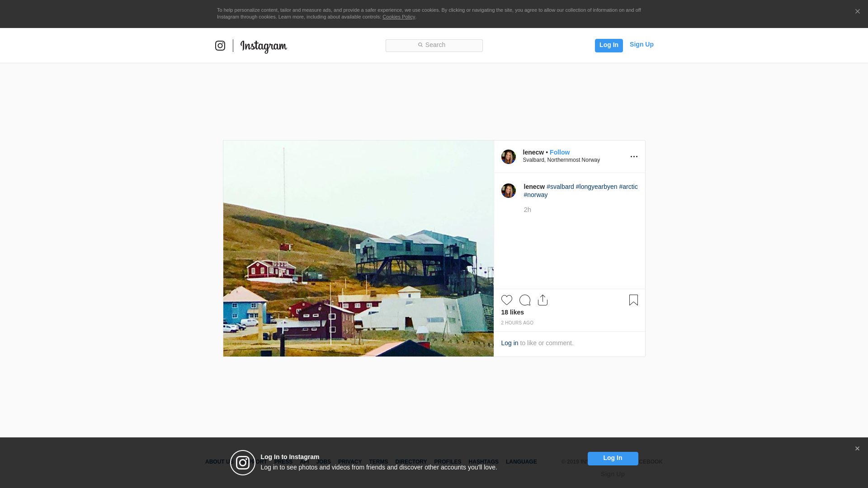This screenshot has width=868, height=488.
Task: Close the bottom login prompt banner
Action: click(x=857, y=449)
